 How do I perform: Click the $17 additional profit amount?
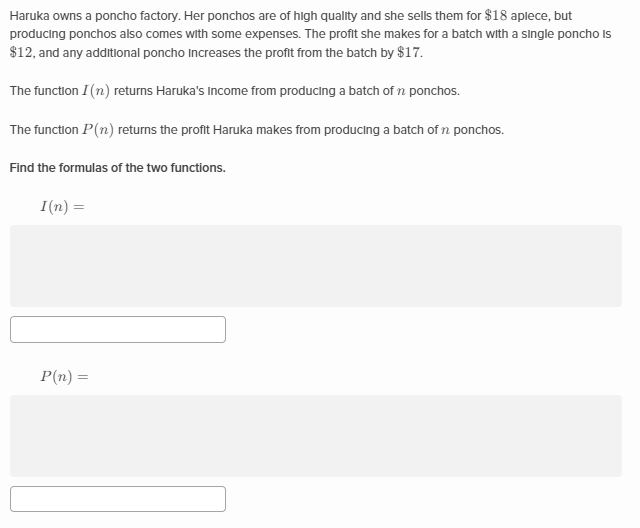point(409,51)
